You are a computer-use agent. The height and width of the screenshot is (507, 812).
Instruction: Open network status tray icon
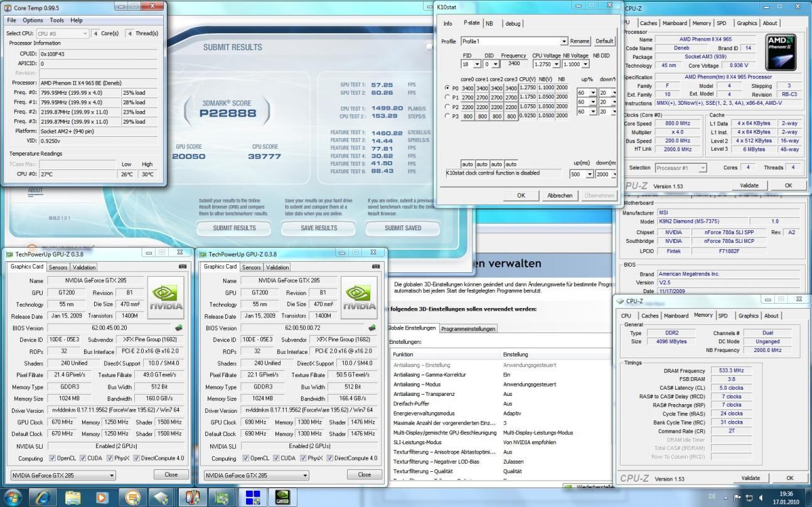[749, 498]
